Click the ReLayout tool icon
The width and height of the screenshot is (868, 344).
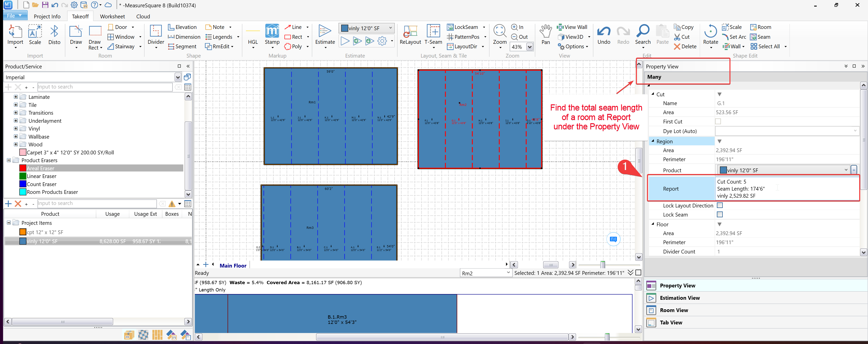(410, 32)
